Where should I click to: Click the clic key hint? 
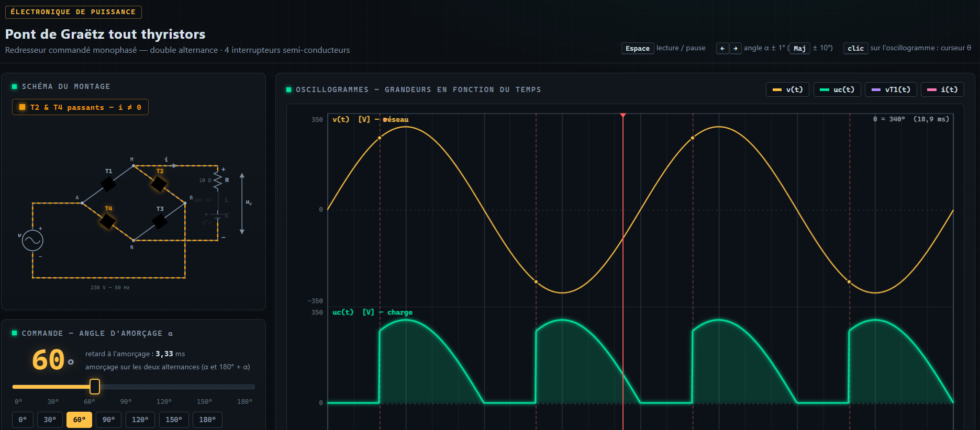855,48
